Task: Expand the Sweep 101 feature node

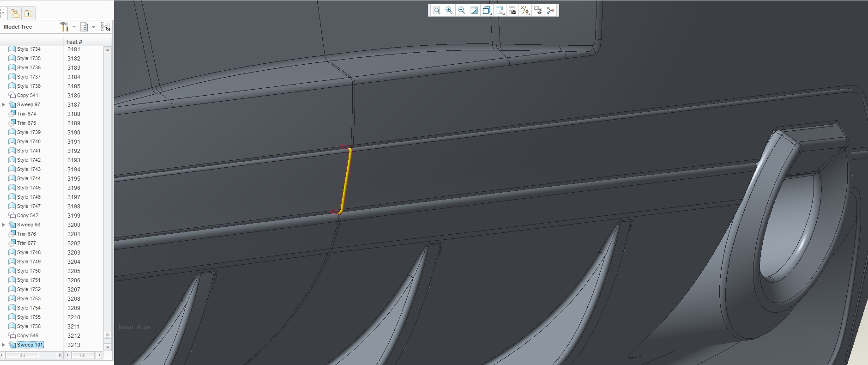Action: tap(4, 345)
